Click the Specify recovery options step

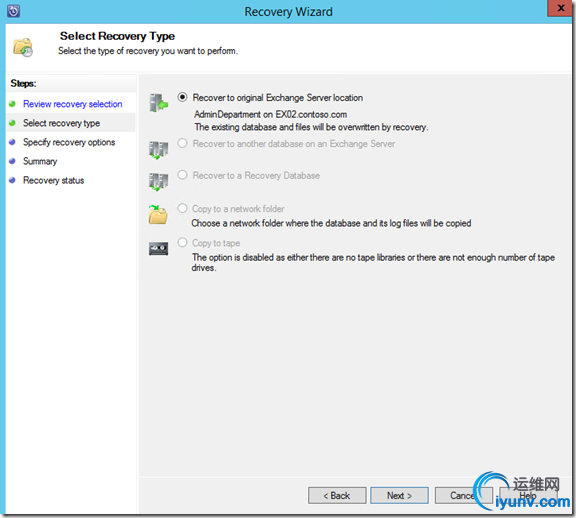point(69,142)
